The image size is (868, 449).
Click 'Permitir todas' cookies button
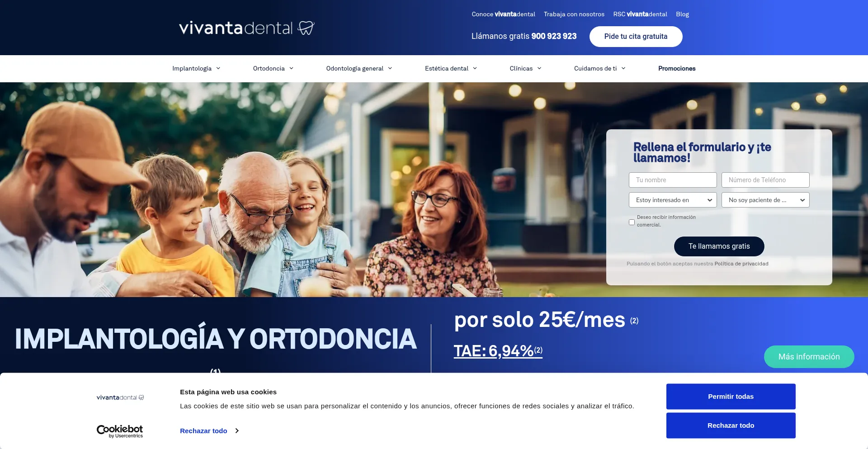point(731,397)
